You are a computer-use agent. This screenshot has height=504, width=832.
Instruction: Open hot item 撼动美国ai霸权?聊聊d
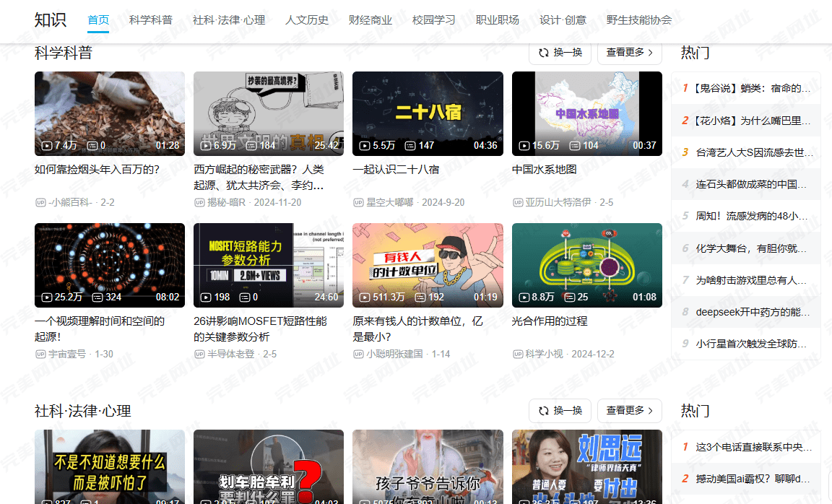coord(746,479)
